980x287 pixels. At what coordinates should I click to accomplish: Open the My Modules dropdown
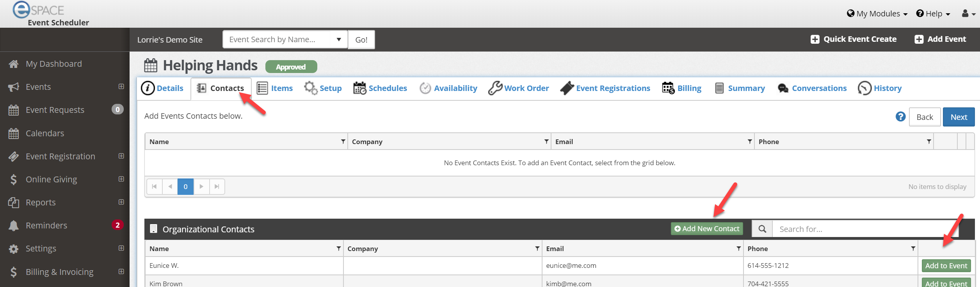click(x=877, y=14)
